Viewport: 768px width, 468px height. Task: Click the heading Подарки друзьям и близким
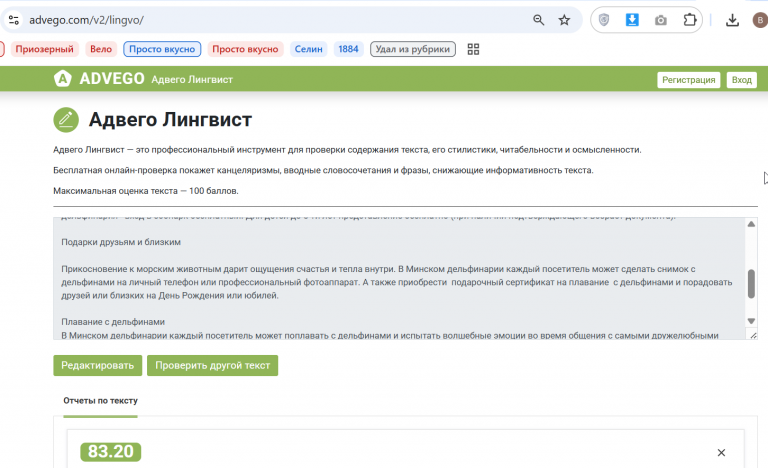(121, 242)
